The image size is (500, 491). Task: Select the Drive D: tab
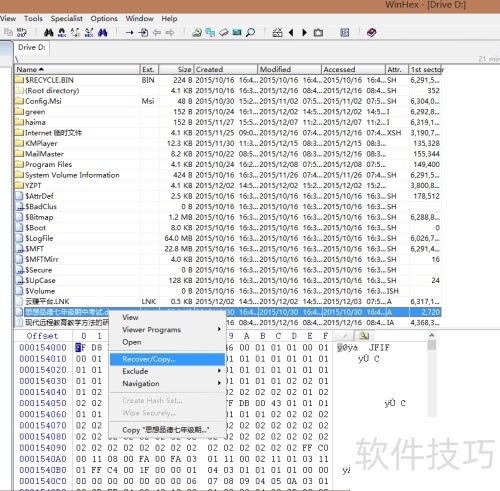(x=32, y=47)
